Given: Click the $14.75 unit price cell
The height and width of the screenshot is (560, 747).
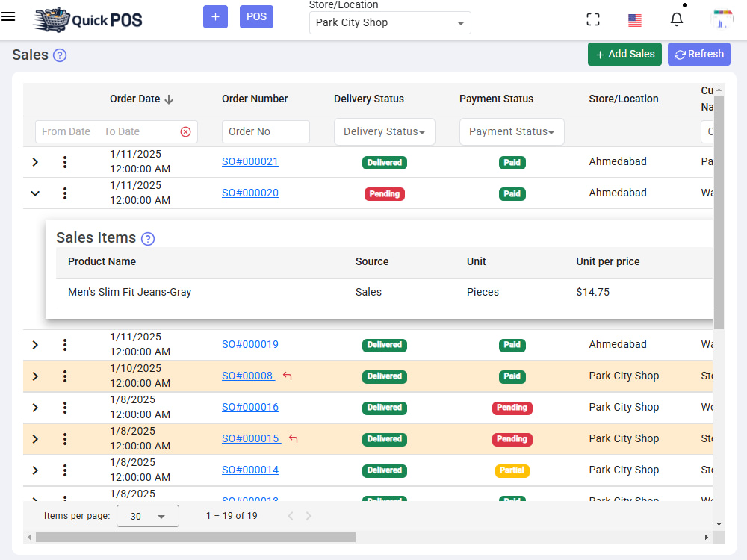Looking at the screenshot, I should [592, 292].
